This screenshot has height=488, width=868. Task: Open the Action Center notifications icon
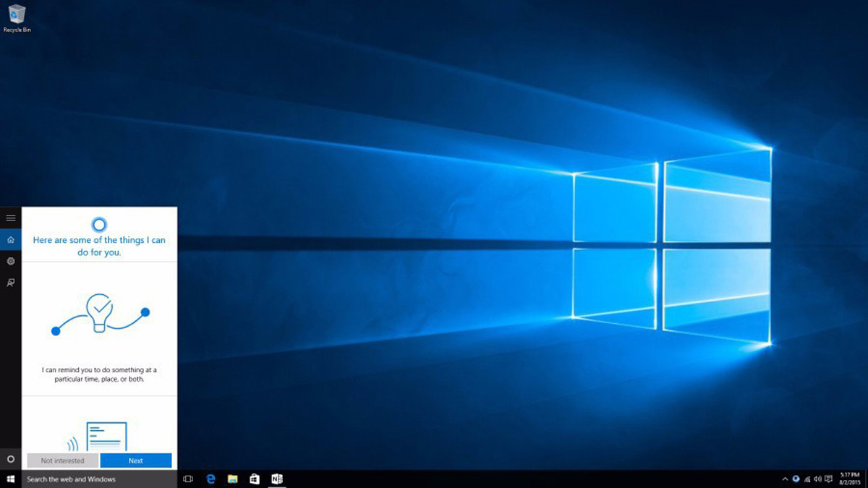827,479
